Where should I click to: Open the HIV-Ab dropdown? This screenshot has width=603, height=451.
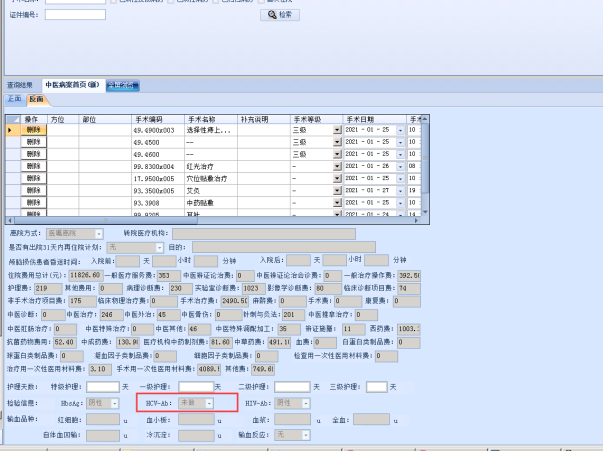pyautogui.click(x=306, y=403)
